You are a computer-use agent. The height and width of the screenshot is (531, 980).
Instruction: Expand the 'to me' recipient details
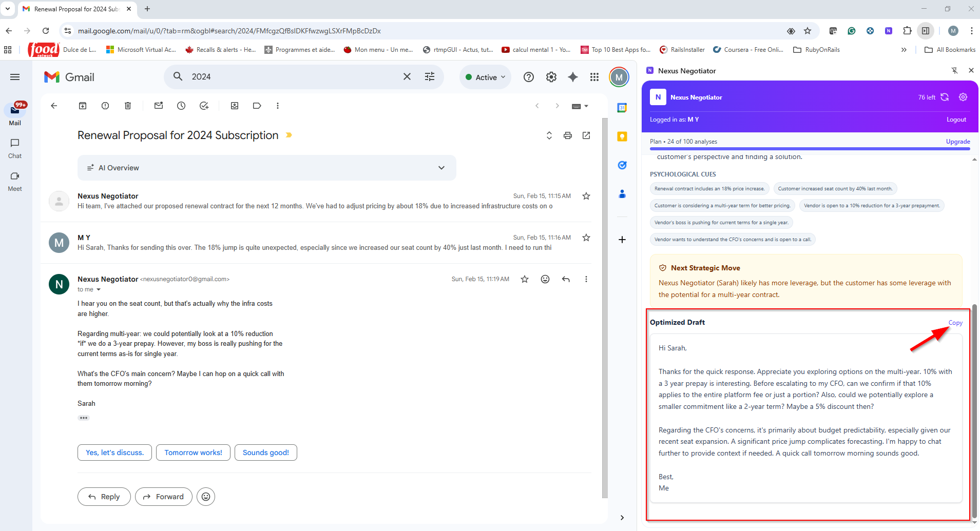pos(99,290)
